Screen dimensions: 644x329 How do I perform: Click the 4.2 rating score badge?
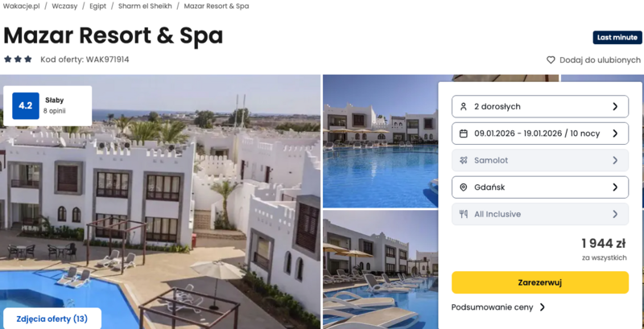tap(26, 106)
